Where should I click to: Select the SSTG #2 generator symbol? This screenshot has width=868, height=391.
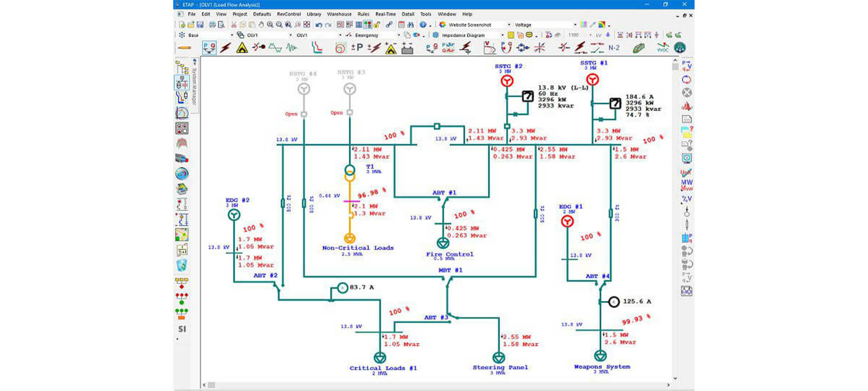tap(507, 81)
